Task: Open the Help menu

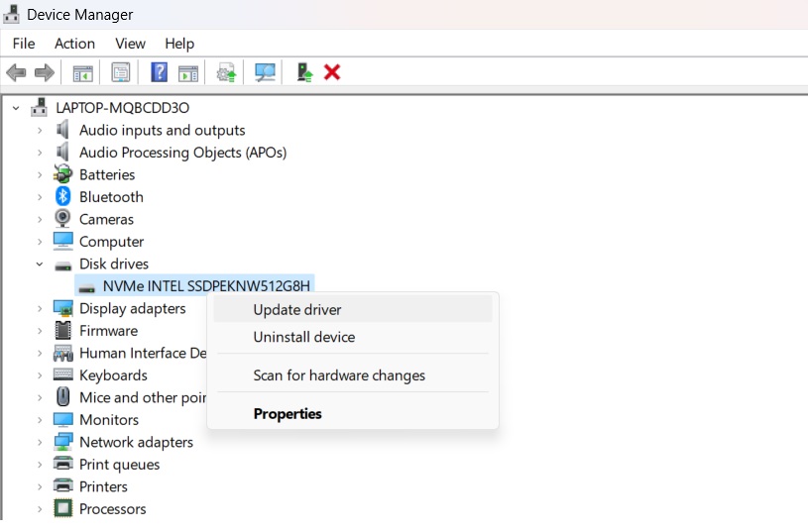Action: tap(179, 44)
